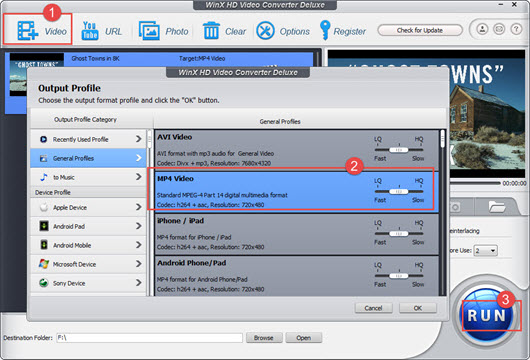530x360 pixels.
Task: Click the Recently Used Profile icon
Action: pyautogui.click(x=44, y=139)
